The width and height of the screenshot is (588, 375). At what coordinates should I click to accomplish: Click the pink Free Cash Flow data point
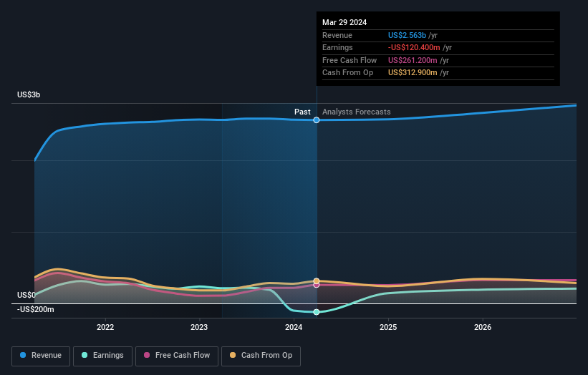click(317, 285)
